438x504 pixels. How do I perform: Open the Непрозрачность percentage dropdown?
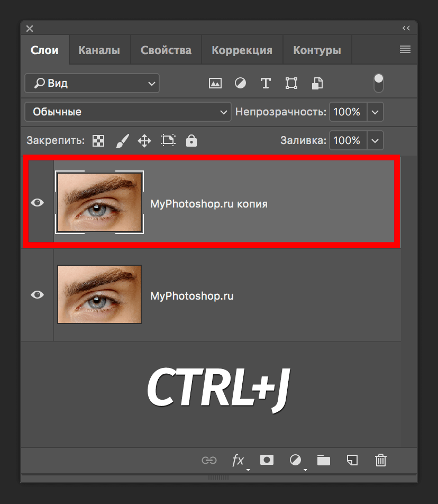tap(375, 112)
